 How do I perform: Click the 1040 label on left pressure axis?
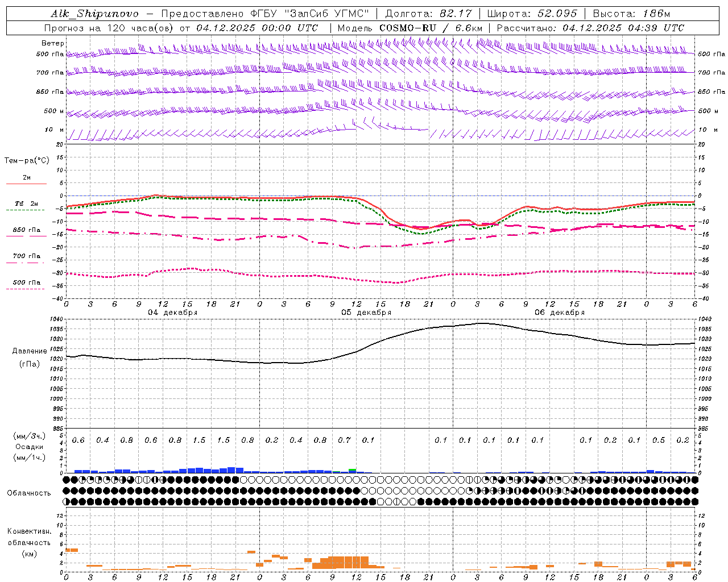click(57, 319)
